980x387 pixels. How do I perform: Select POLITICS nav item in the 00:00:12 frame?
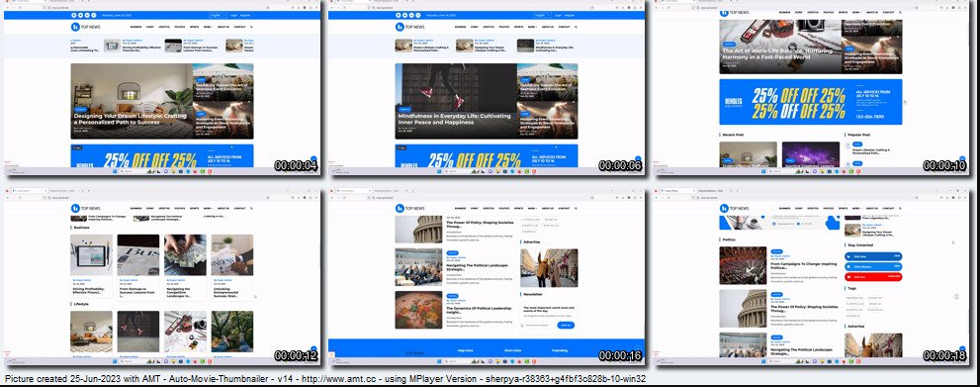tap(179, 208)
